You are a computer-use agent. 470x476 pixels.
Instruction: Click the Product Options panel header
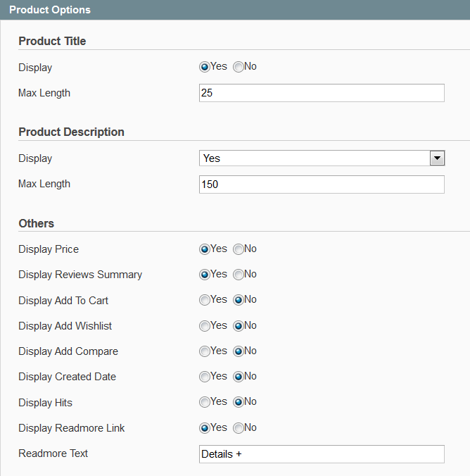pos(235,10)
